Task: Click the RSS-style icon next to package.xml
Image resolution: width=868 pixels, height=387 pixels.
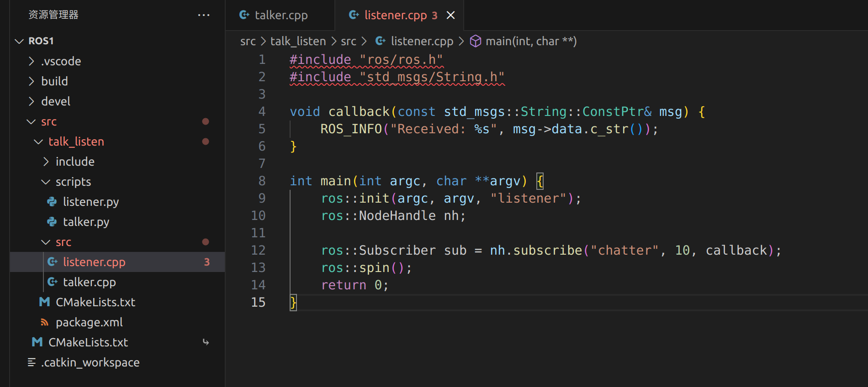Action: click(45, 322)
